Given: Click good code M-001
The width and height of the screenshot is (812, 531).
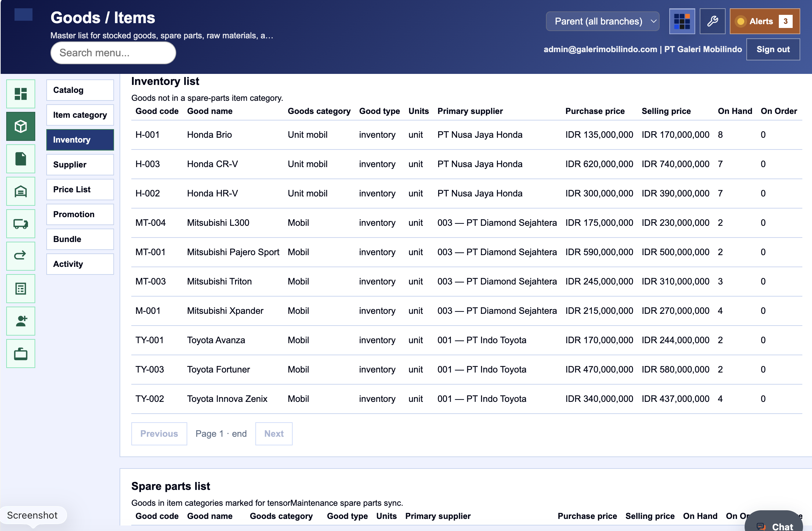Looking at the screenshot, I should point(148,311).
